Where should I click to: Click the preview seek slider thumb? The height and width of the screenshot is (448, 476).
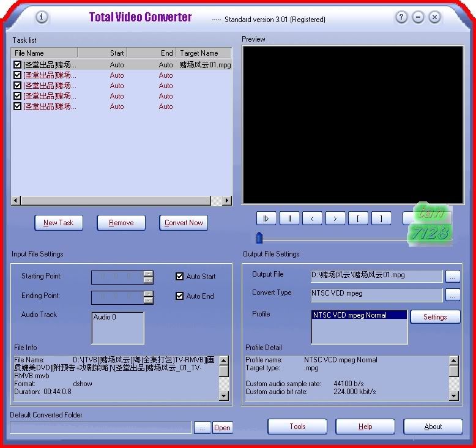[259, 238]
